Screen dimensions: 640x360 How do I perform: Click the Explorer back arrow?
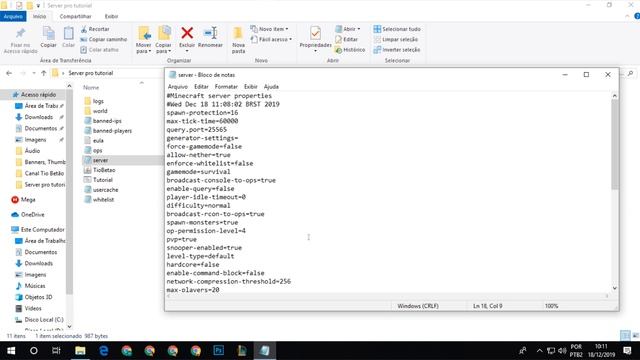pyautogui.click(x=9, y=73)
